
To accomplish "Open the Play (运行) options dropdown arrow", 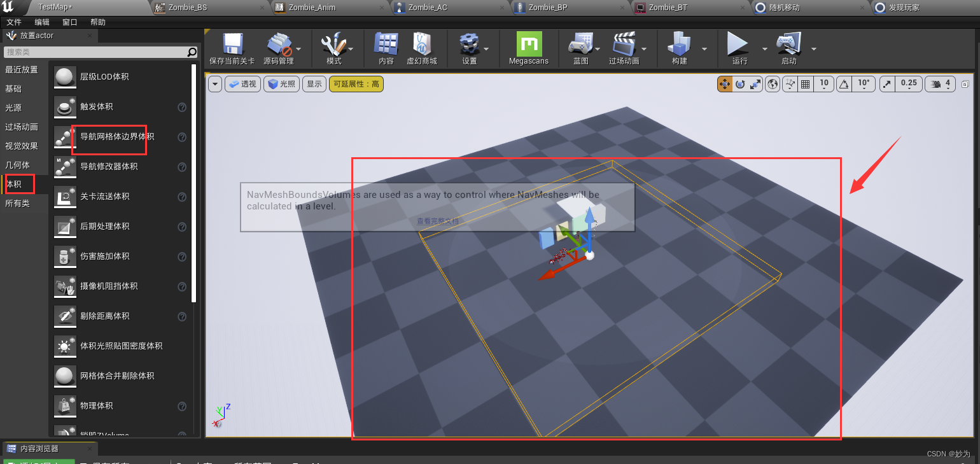I will coord(764,48).
